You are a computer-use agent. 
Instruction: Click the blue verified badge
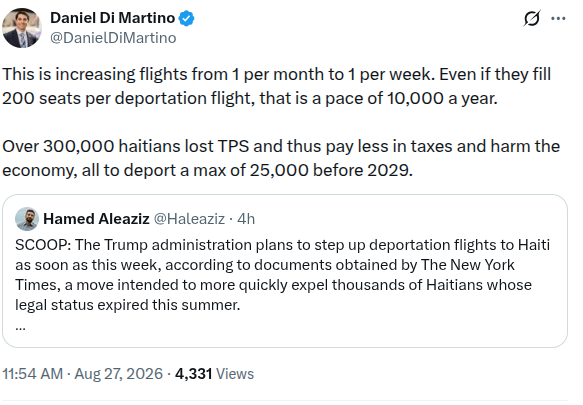pyautogui.click(x=186, y=18)
